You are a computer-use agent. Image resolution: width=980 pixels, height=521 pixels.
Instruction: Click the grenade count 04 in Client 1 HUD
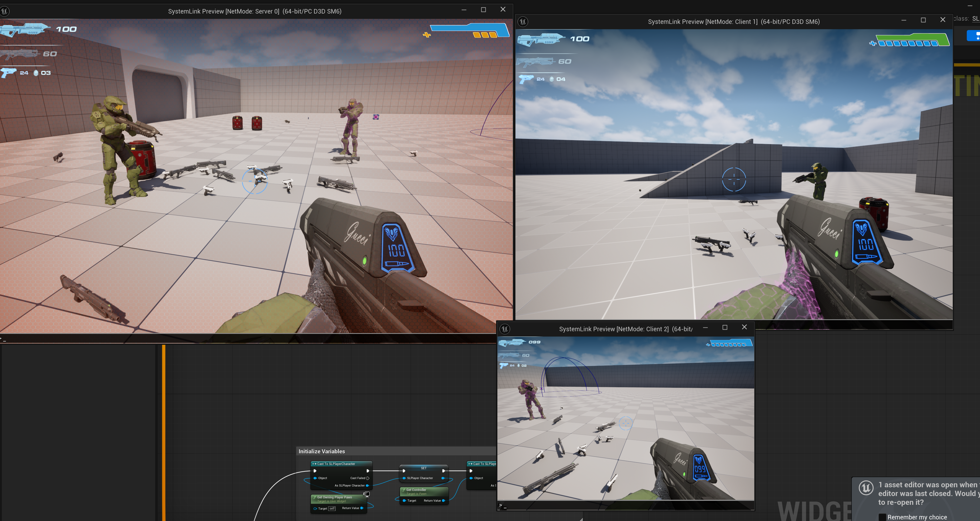561,79
